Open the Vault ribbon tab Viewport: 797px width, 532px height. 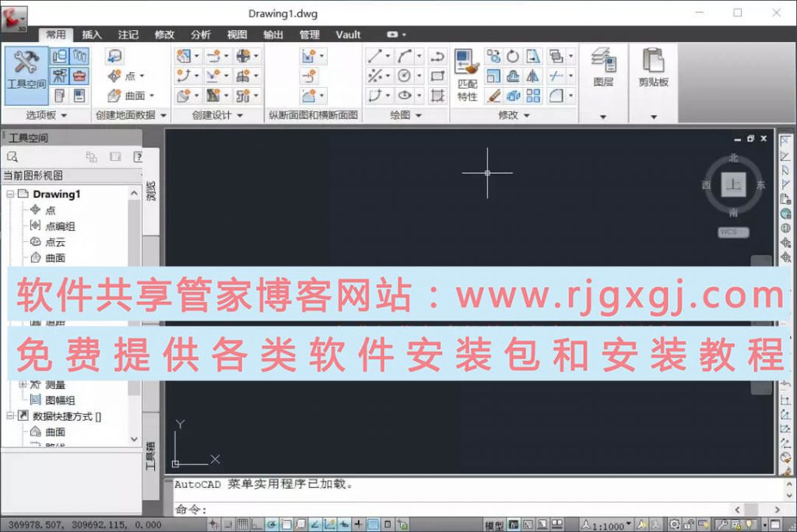(x=348, y=34)
